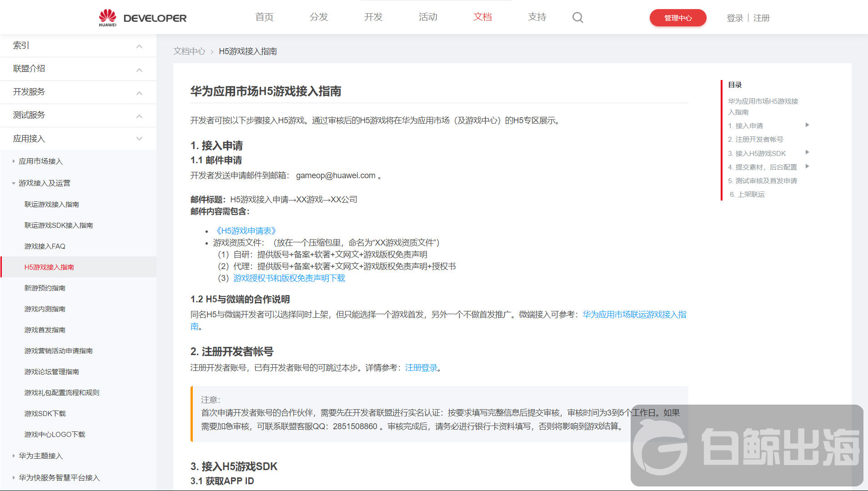868x491 pixels.
Task: Collapse the 应用接入 sidebar section
Action: point(78,139)
